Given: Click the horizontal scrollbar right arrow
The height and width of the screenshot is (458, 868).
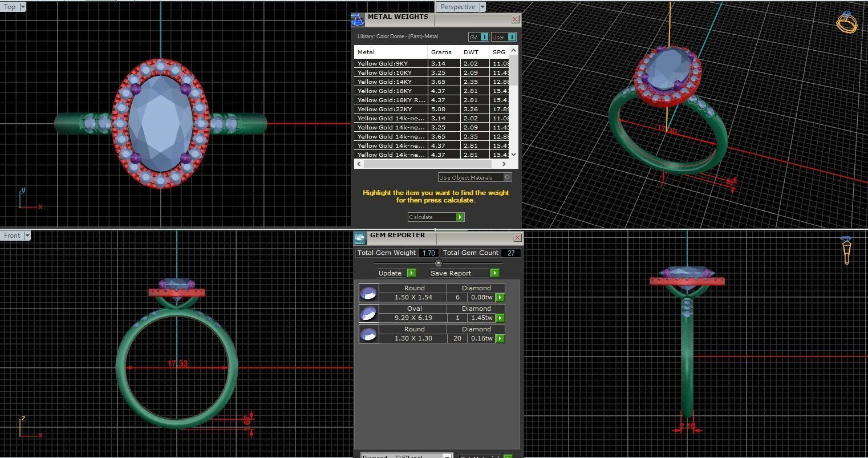Looking at the screenshot, I should pyautogui.click(x=505, y=164).
